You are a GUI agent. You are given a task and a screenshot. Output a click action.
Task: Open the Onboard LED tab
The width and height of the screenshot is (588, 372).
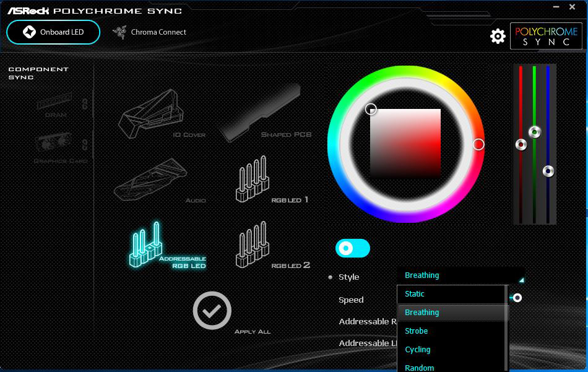tap(53, 32)
